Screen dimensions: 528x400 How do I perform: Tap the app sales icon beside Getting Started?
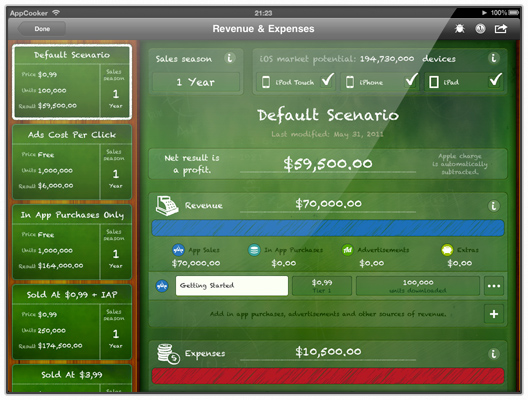point(162,286)
